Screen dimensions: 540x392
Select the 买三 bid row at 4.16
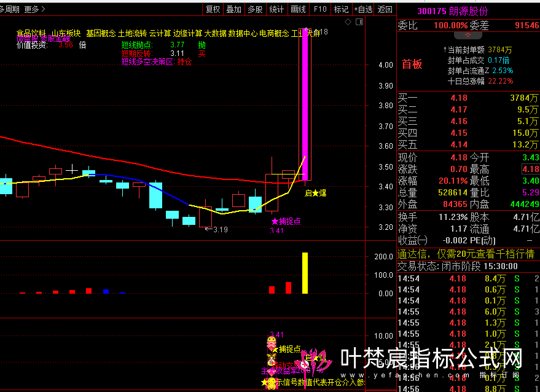[468, 121]
